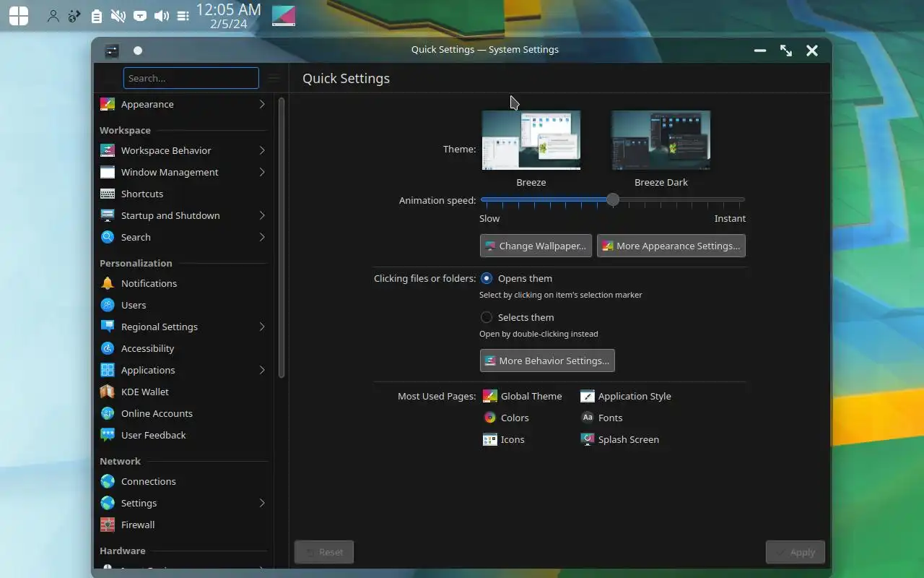Open User Feedback icon

click(x=108, y=435)
